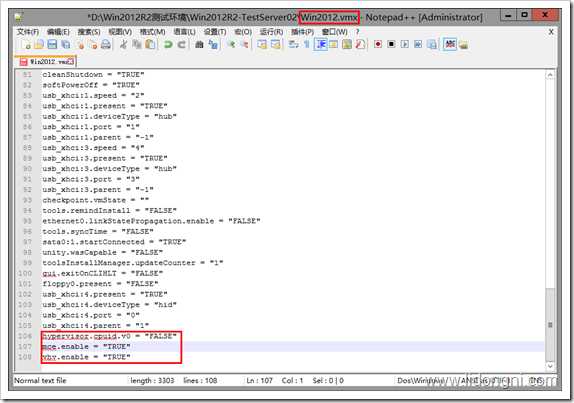This screenshot has height=403, width=574.
Task: Click the Save All toolbar icon
Action: (66, 45)
